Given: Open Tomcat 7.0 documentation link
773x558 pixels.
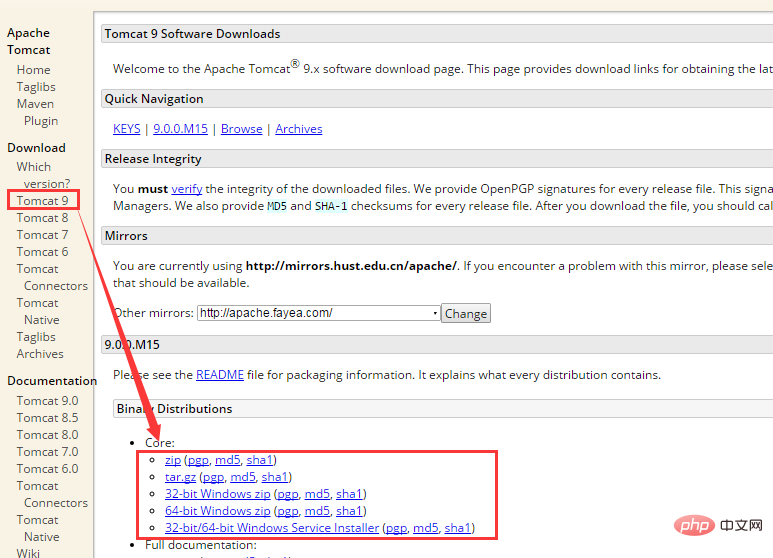Looking at the screenshot, I should tap(47, 452).
